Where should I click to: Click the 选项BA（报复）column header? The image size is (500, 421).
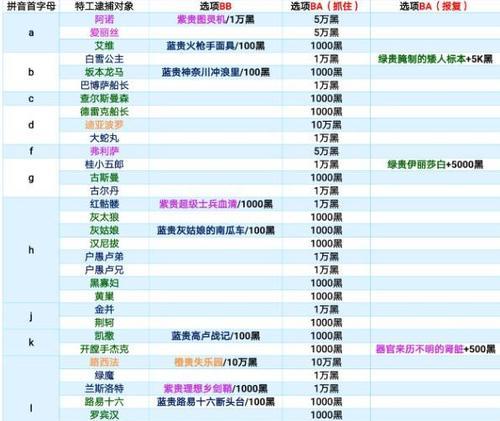[435, 6]
